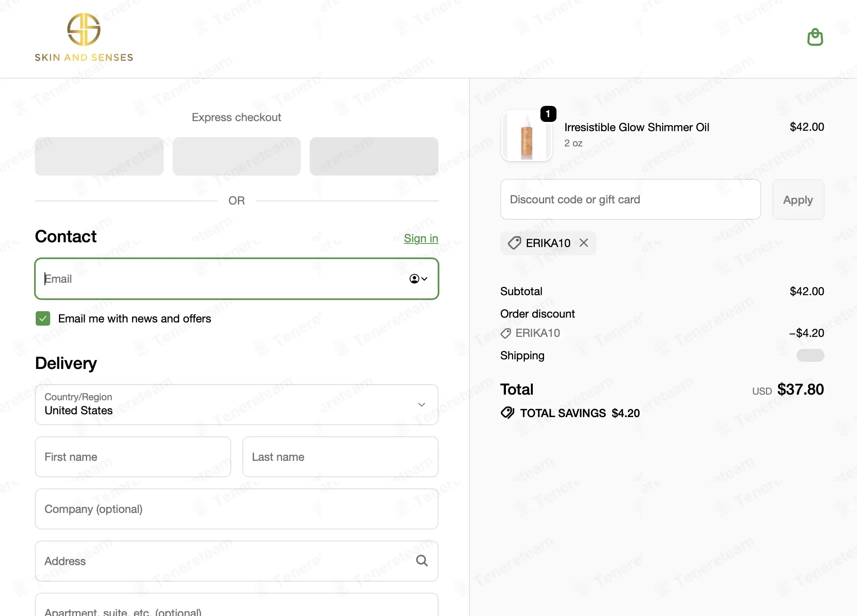This screenshot has height=616, width=857.
Task: Click the Irresistible Glow Shimmer Oil title
Action: tap(637, 127)
